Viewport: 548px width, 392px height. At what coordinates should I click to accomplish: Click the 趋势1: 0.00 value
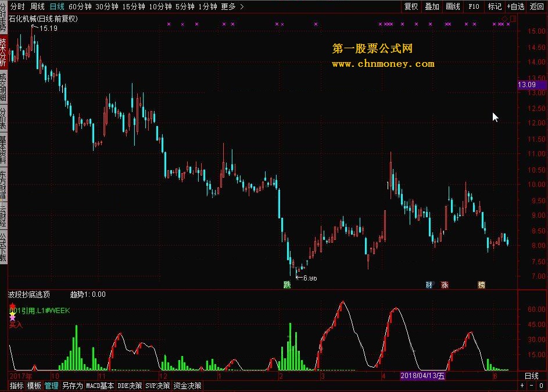(88, 294)
